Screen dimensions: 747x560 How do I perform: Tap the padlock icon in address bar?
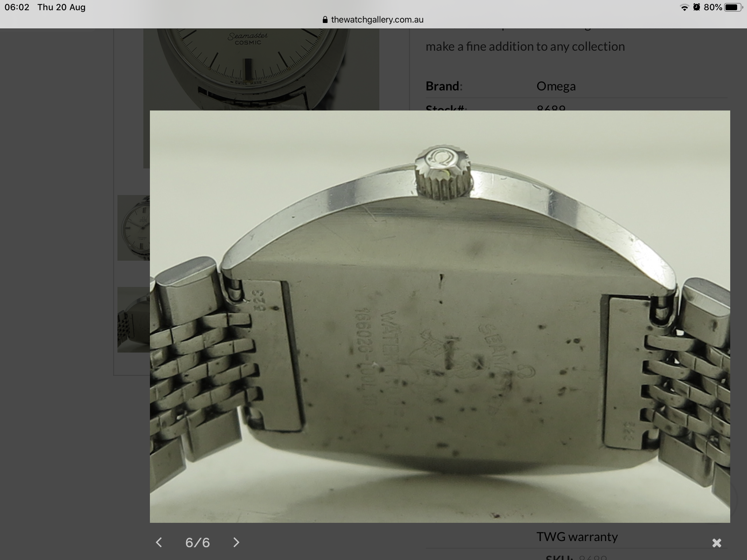[x=325, y=20]
